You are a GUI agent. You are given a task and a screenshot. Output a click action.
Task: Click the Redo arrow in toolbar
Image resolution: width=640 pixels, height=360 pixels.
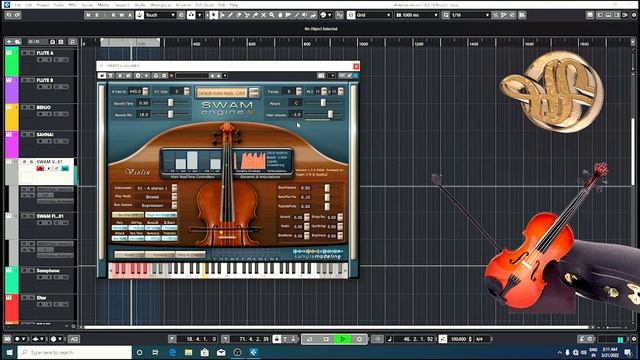(17, 15)
